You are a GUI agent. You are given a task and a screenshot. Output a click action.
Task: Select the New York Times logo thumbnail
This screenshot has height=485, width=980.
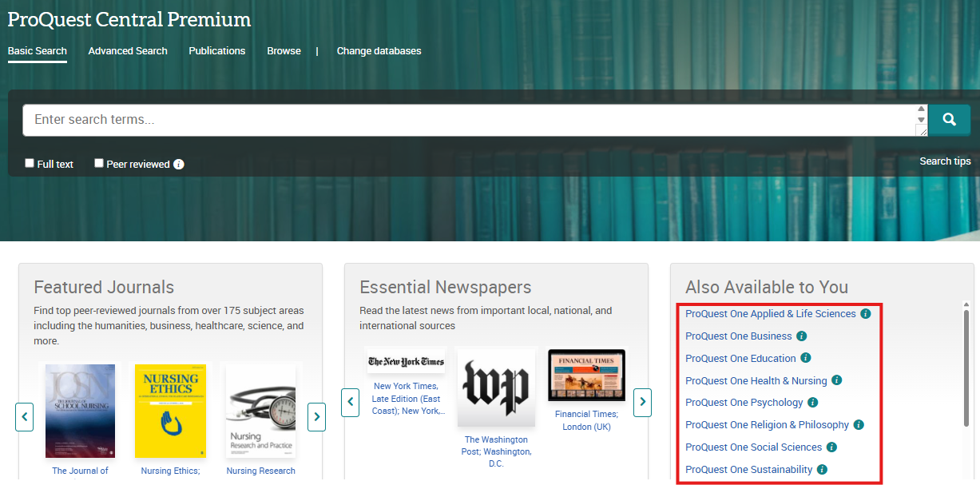tap(405, 361)
